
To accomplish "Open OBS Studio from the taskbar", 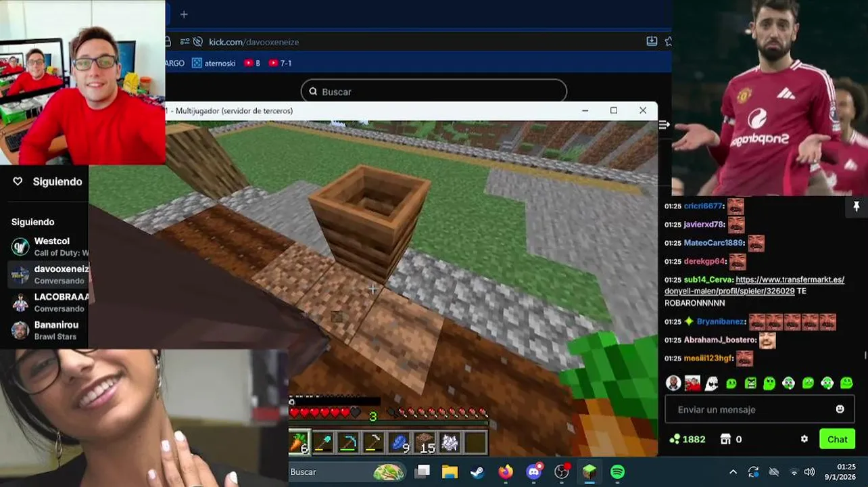I will 562,471.
